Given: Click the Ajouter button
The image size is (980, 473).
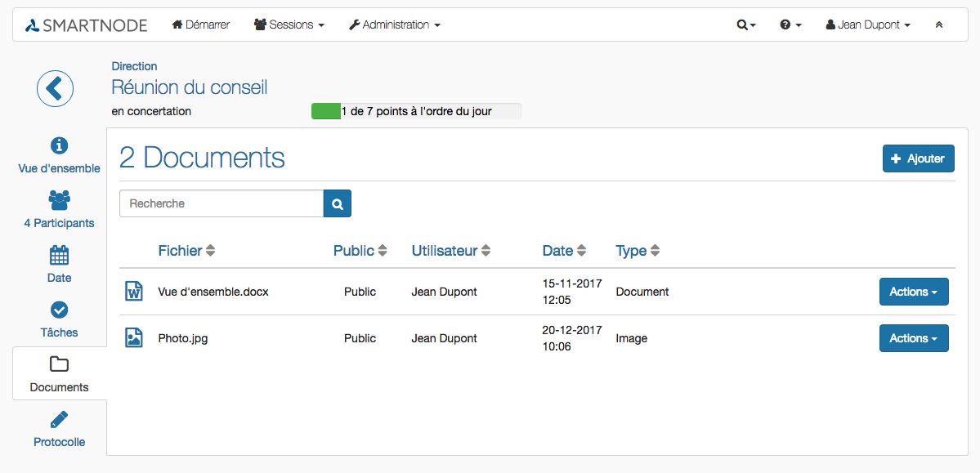Looking at the screenshot, I should [x=919, y=158].
